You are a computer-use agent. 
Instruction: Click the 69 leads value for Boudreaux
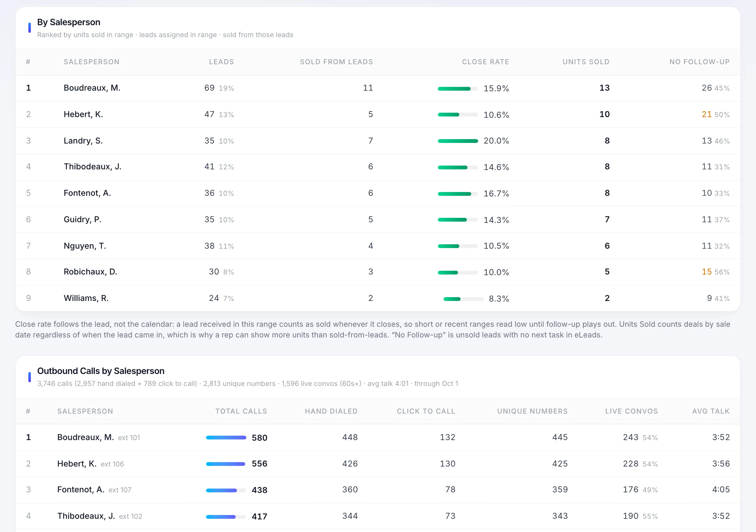pos(209,88)
